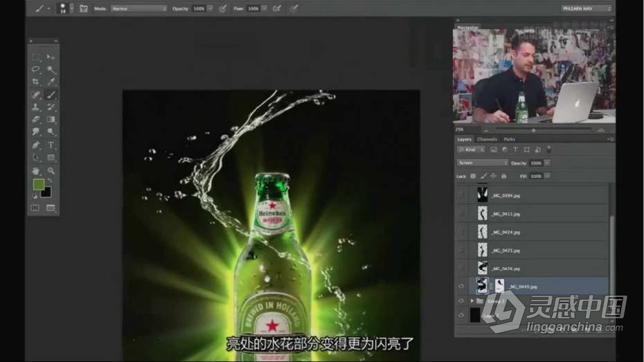Select the Hand tool
The height and width of the screenshot is (362, 644).
(36, 170)
